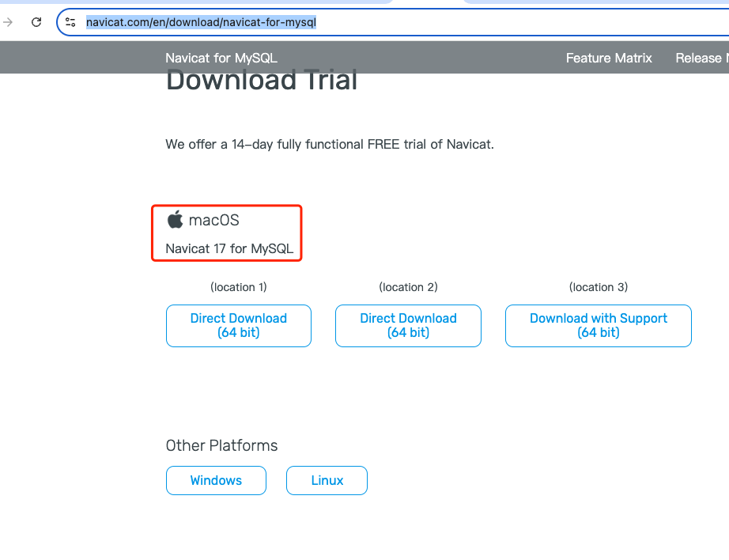Click the browser forward arrow
Image resolution: width=729 pixels, height=560 pixels.
[8, 22]
